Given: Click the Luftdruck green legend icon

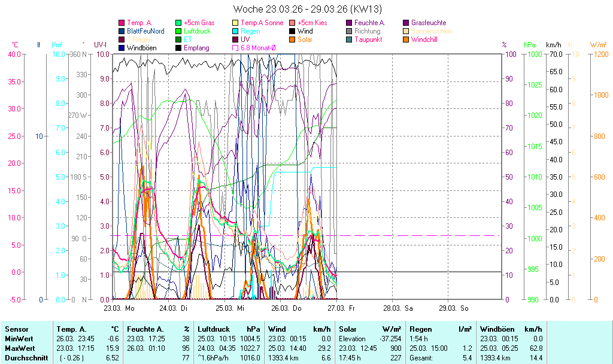Looking at the screenshot, I should pos(178,31).
